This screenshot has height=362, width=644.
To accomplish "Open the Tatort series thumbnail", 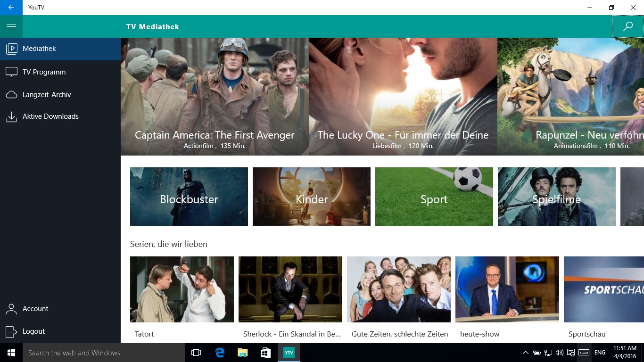I will click(182, 289).
